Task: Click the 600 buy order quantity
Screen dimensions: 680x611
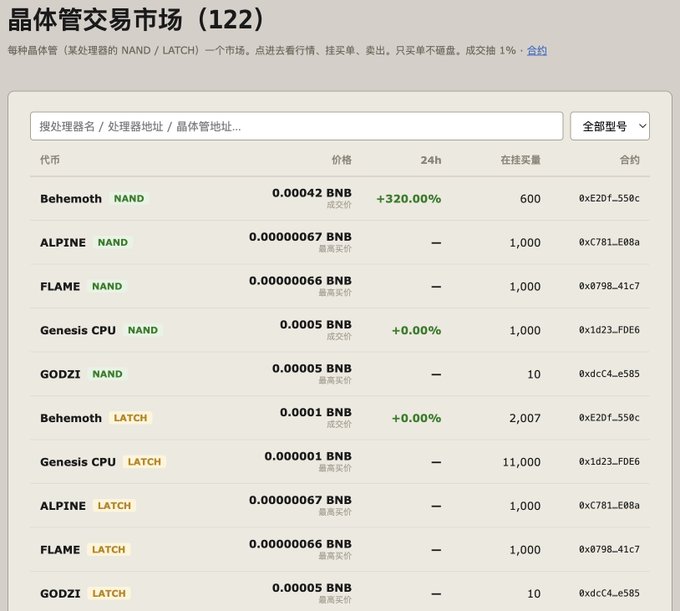Action: 530,199
